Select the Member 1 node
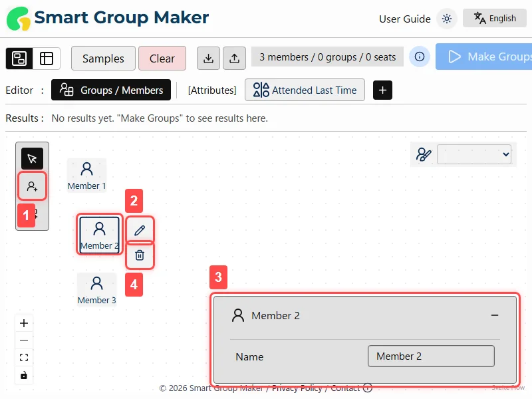 pyautogui.click(x=86, y=176)
